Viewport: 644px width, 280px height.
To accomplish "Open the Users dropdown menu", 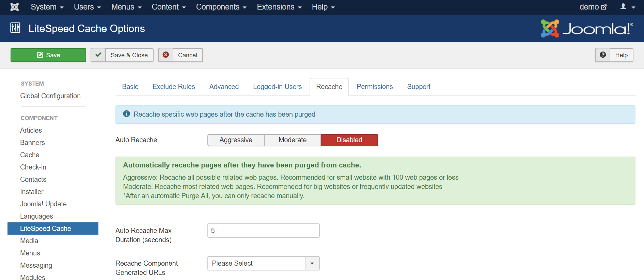I will pyautogui.click(x=87, y=7).
